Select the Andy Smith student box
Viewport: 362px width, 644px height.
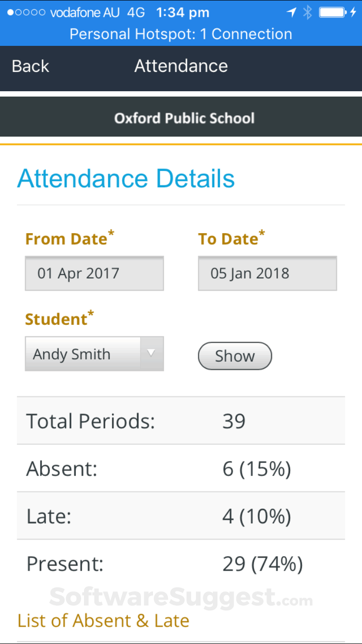pyautogui.click(x=83, y=354)
